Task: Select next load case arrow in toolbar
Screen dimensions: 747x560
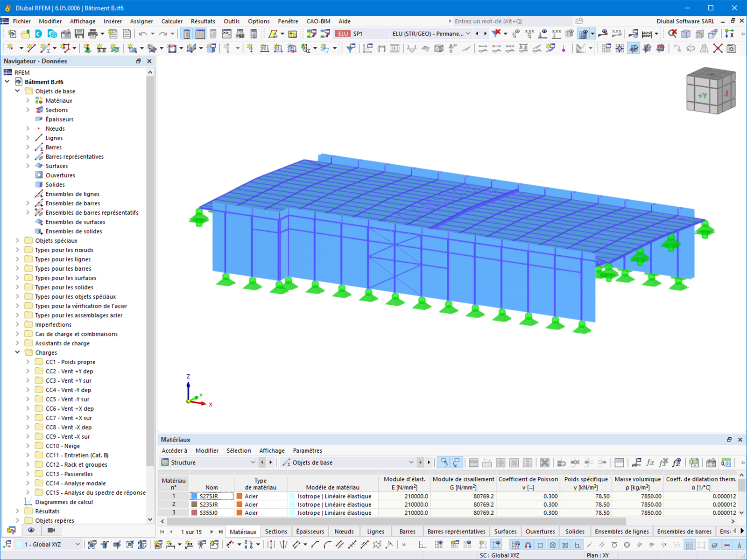Action: click(486, 34)
